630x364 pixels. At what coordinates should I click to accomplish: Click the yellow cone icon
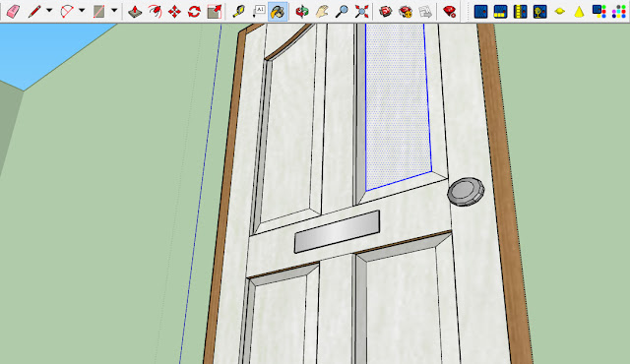tap(579, 12)
